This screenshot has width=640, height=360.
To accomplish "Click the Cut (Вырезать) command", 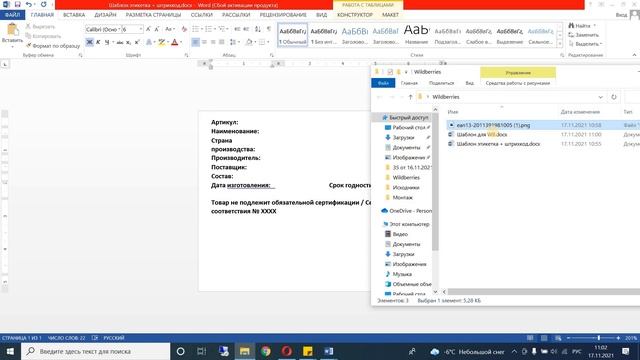I will (40, 27).
